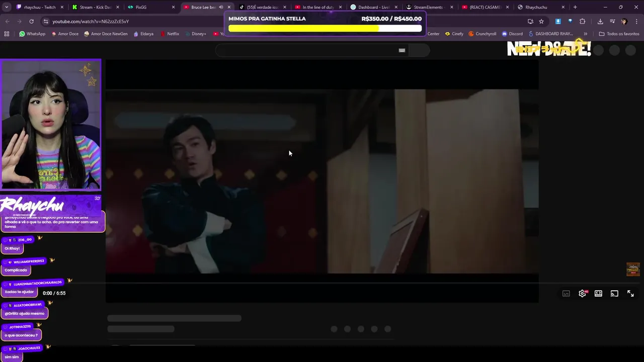Image resolution: width=644 pixels, height=362 pixels.
Task: Cast video with Play on TV icon
Action: 614,294
